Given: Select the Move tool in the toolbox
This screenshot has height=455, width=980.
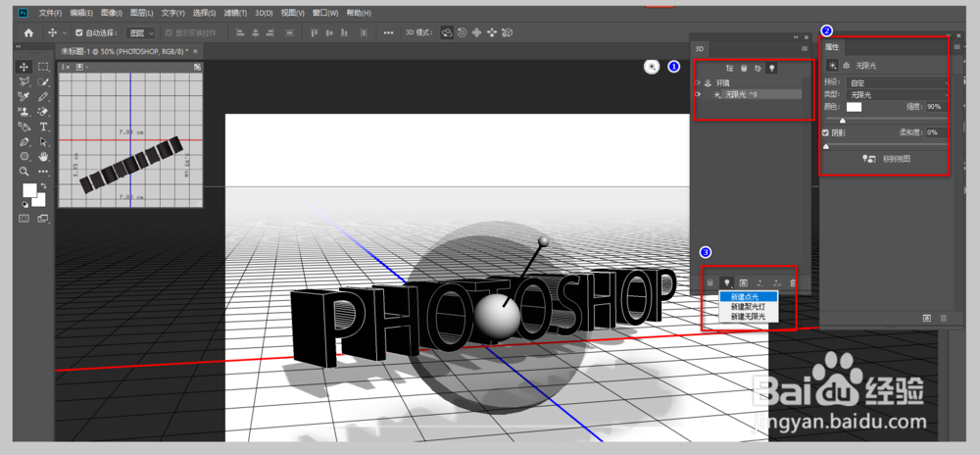Looking at the screenshot, I should click(x=24, y=67).
